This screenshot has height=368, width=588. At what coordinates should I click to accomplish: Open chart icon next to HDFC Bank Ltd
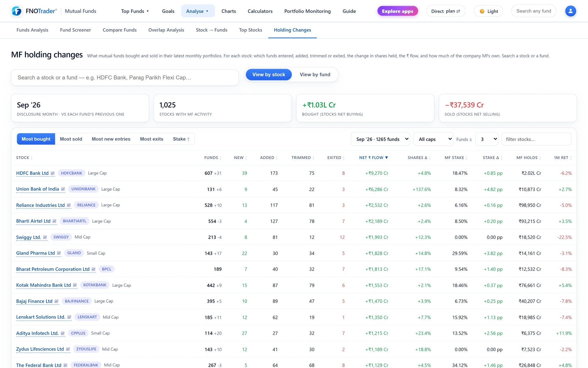(x=53, y=173)
